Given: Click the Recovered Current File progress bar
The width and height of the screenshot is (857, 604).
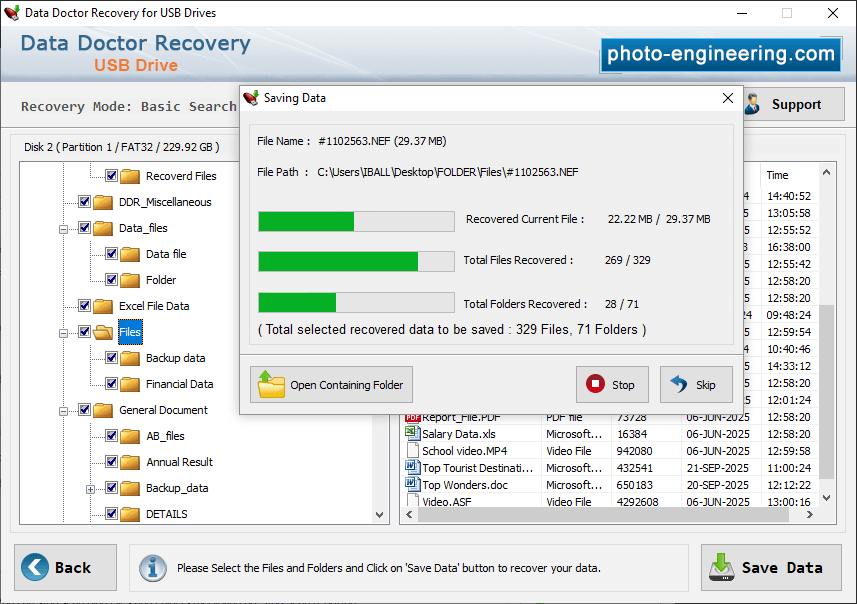Looking at the screenshot, I should pyautogui.click(x=356, y=221).
